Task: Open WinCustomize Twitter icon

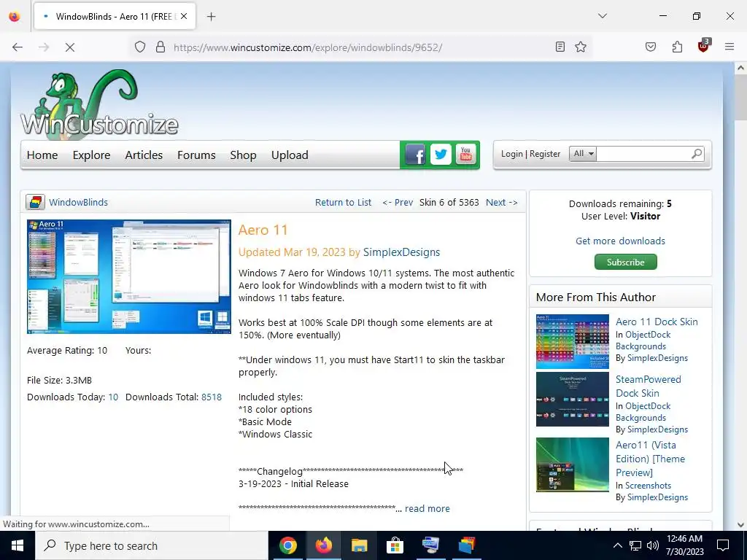Action: pyautogui.click(x=441, y=155)
